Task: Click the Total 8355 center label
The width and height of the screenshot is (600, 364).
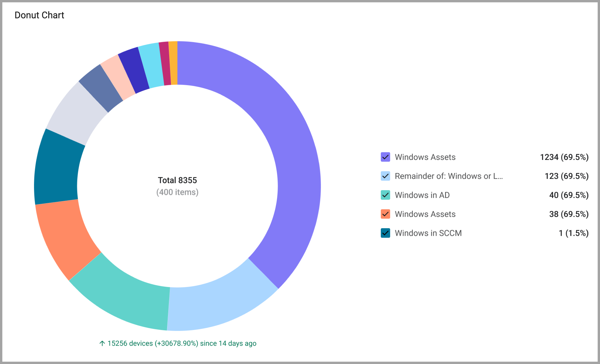Action: 177,180
